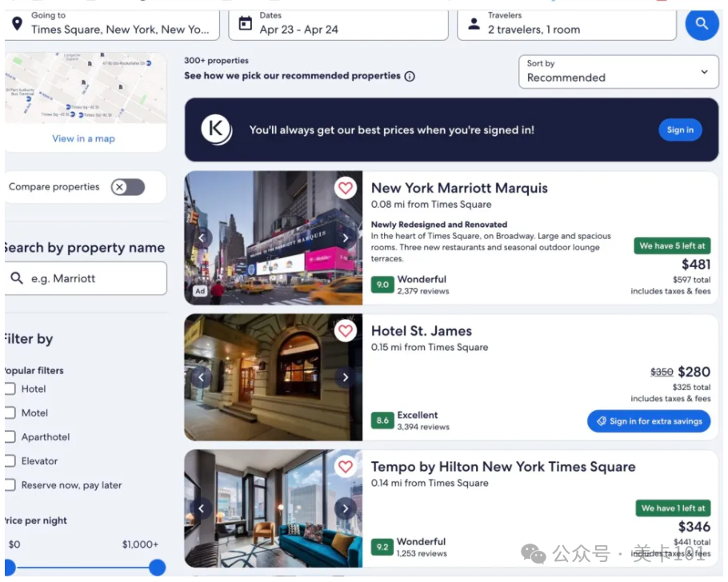728x582 pixels.
Task: Click the Hotel St. James entrance photo
Action: pos(273,377)
